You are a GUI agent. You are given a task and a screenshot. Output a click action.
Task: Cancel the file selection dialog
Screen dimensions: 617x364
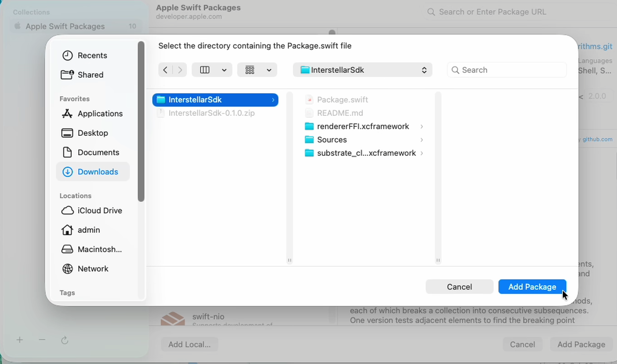point(459,287)
